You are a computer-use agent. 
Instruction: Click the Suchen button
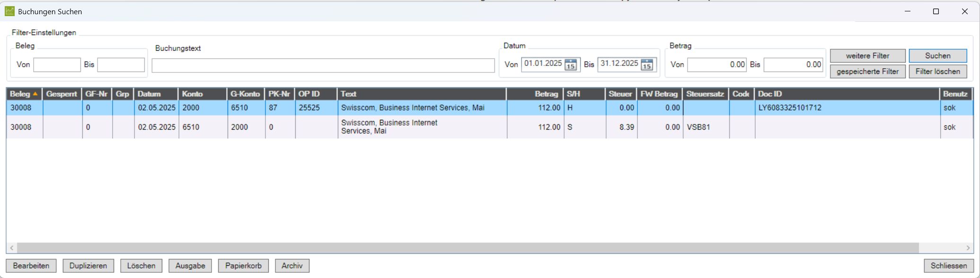[x=937, y=56]
